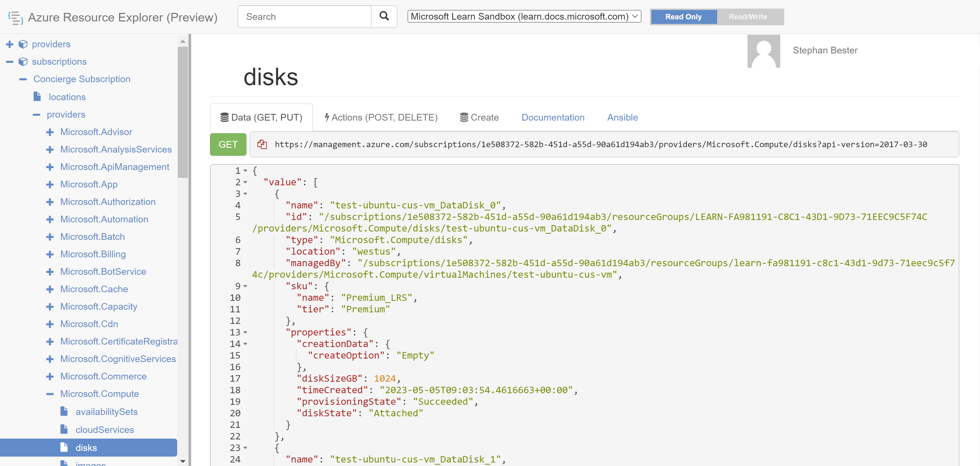Select the availabilitySets tree item
The image size is (980, 466).
click(x=107, y=411)
